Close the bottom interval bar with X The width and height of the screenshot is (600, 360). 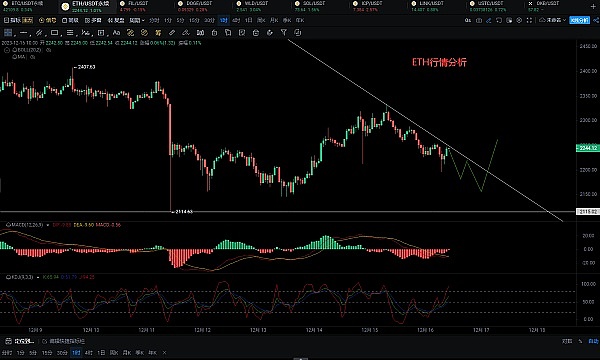pyautogui.click(x=165, y=353)
